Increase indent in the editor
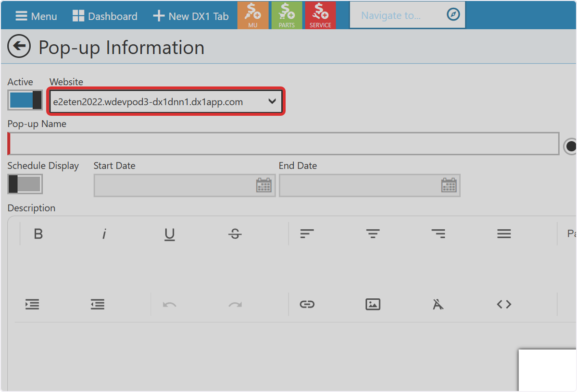Viewport: 577px width, 392px height. click(32, 304)
